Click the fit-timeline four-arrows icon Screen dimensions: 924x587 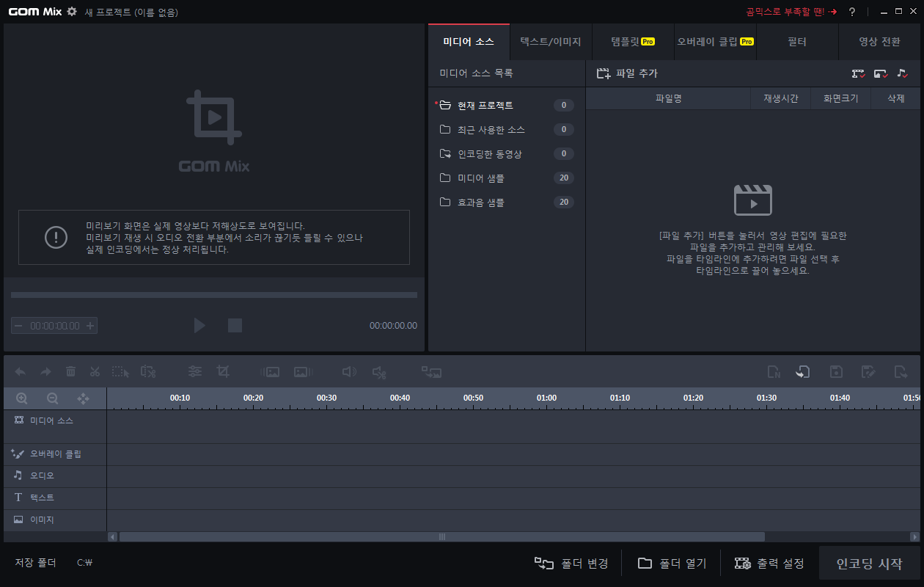coord(84,398)
